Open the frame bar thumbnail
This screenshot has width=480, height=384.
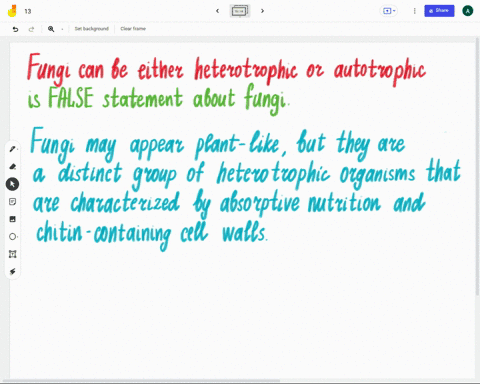(240, 11)
